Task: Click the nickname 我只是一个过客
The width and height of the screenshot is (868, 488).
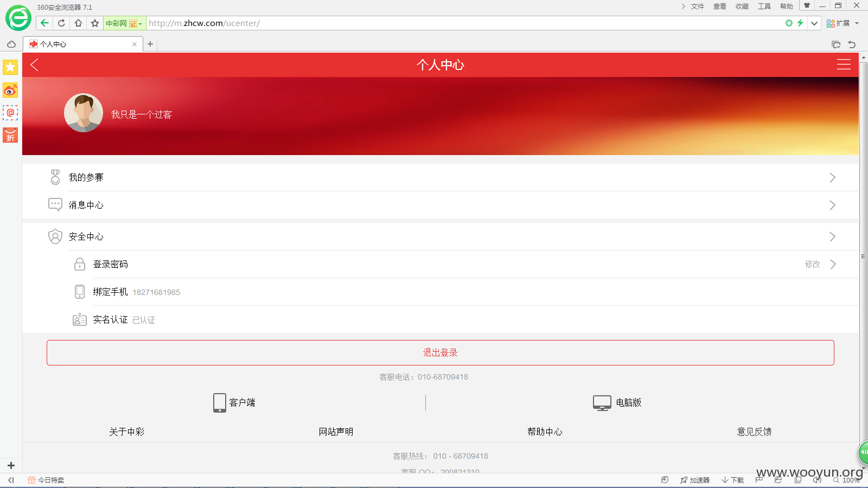Action: [142, 114]
